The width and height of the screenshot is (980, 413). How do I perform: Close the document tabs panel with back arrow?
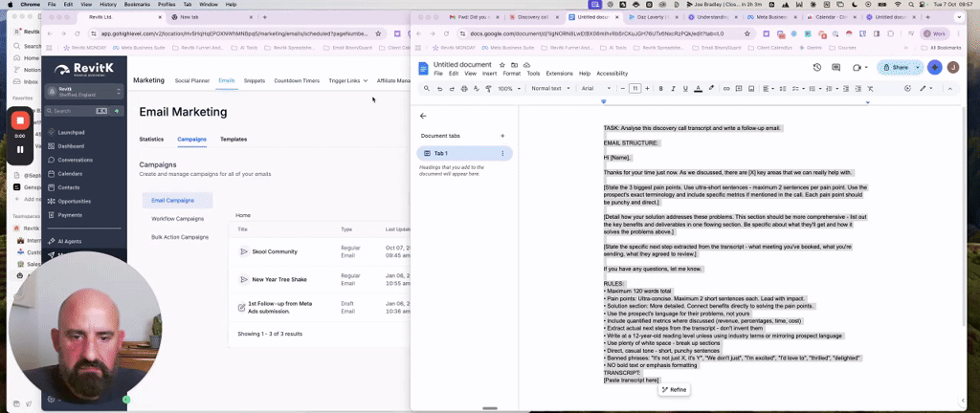pyautogui.click(x=423, y=116)
